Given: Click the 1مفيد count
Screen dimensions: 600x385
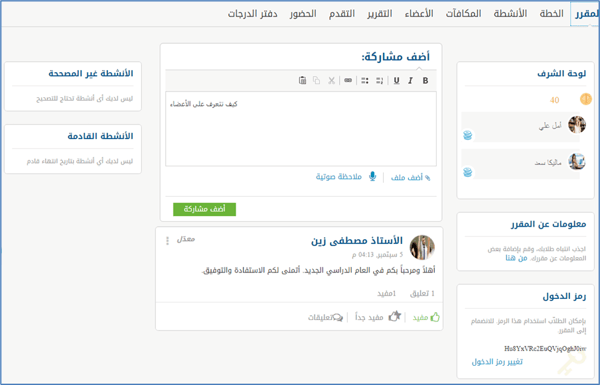Looking at the screenshot, I should [x=386, y=294].
